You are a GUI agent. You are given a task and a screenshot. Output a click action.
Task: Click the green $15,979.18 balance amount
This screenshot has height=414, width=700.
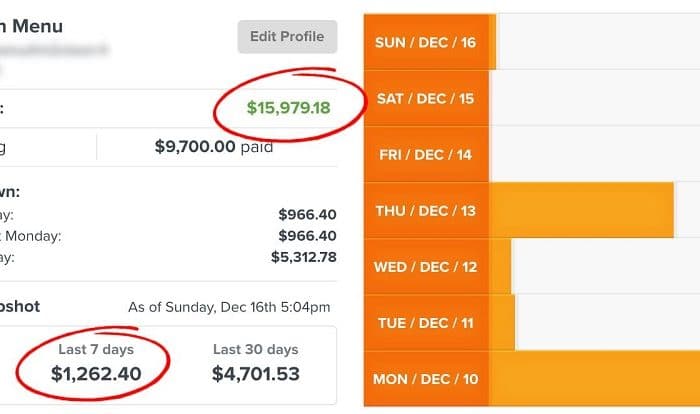[288, 108]
